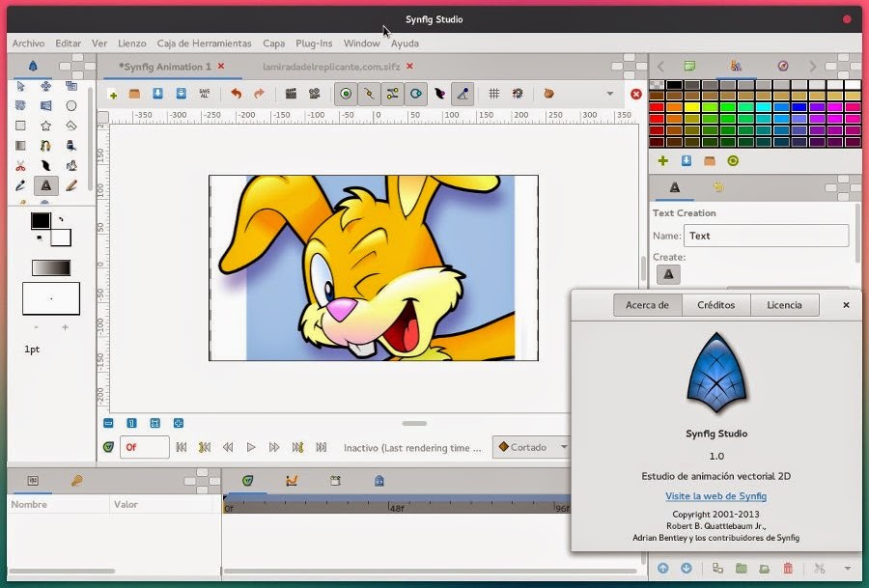Select the Circle tool
The image size is (869, 588).
pos(70,105)
